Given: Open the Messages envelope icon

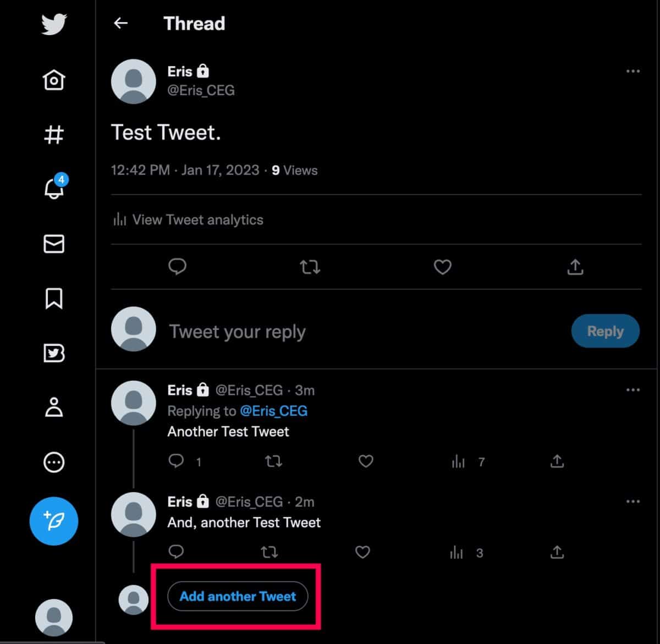Looking at the screenshot, I should [x=54, y=244].
